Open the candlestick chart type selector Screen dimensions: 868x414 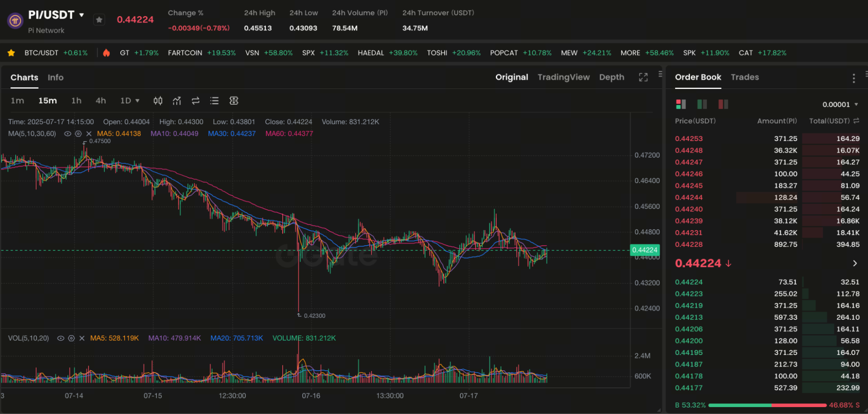[x=158, y=101]
